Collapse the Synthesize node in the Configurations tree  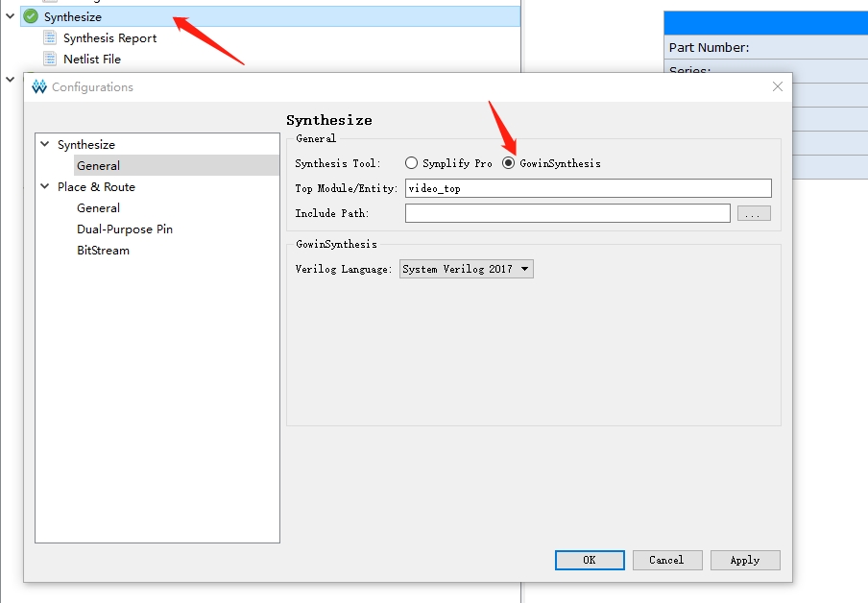45,144
